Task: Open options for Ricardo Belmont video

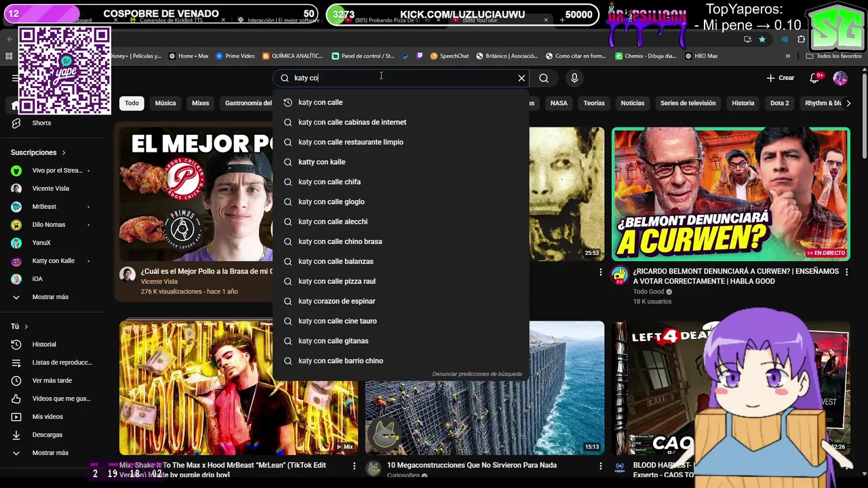Action: (x=846, y=272)
